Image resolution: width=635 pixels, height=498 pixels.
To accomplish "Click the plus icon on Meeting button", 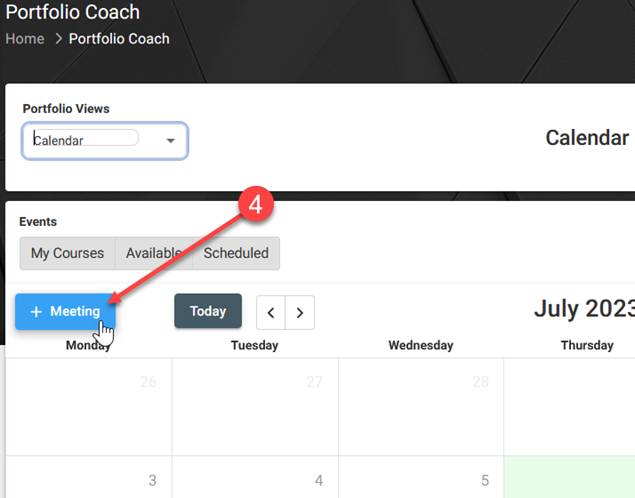I will 36,311.
